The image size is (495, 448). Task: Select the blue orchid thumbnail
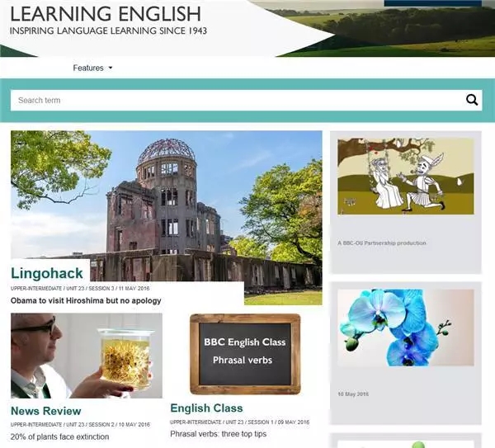coord(405,327)
